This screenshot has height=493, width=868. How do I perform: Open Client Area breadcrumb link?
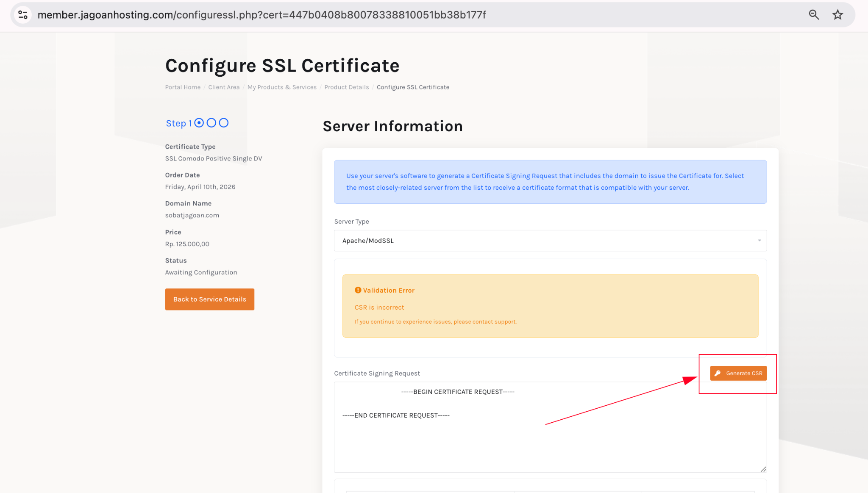224,87
